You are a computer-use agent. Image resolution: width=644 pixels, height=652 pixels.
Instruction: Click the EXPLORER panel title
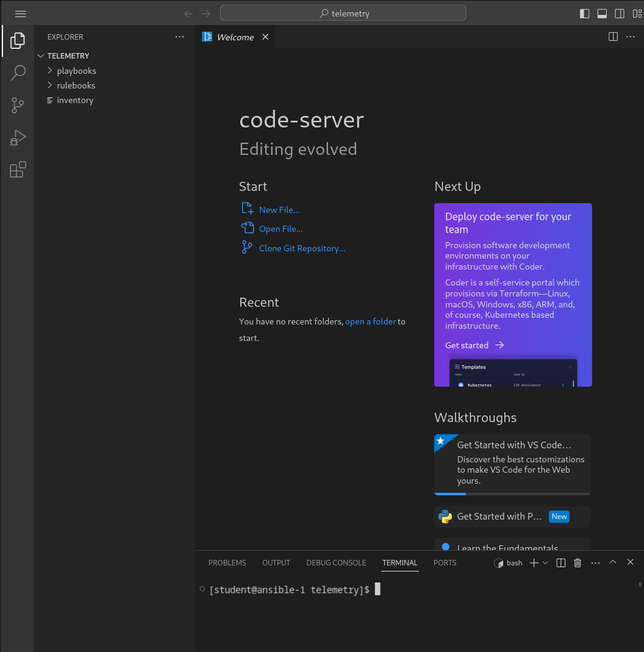point(65,37)
